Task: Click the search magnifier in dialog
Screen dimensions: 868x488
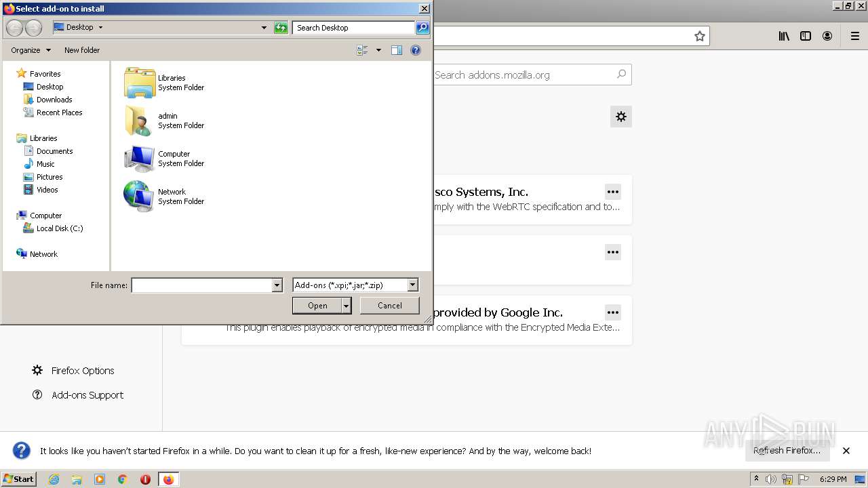Action: [422, 28]
